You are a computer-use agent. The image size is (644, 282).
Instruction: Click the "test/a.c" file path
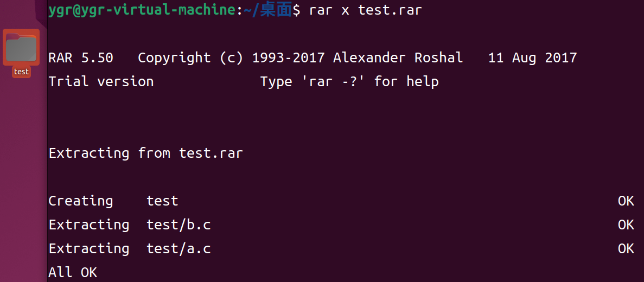click(178, 248)
